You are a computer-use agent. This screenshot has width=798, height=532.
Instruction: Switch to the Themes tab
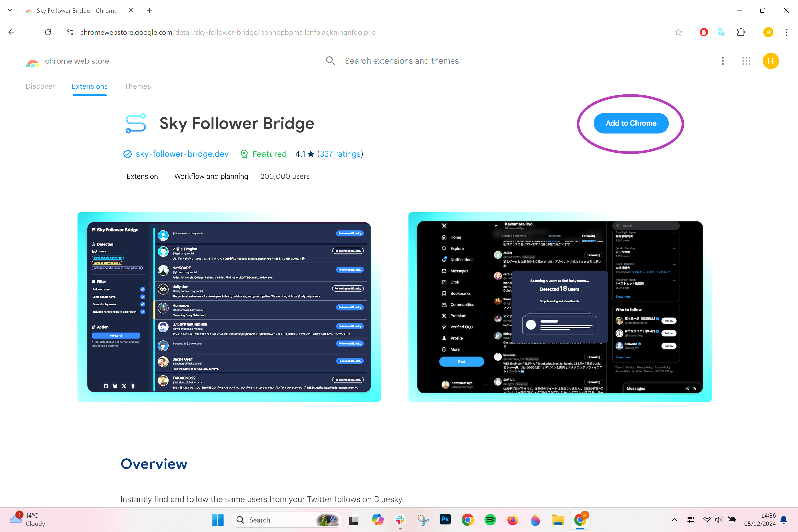[x=137, y=86]
